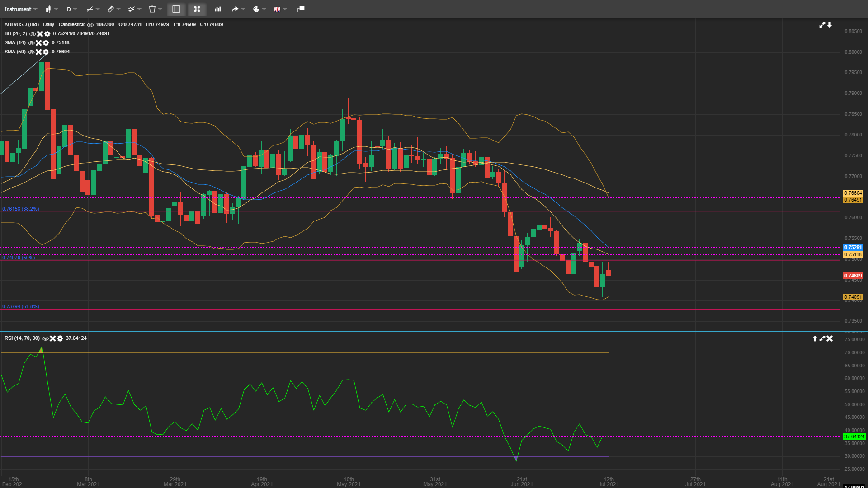The image size is (868, 488).
Task: Expand the ruler tools dropdown arrow
Action: (x=118, y=9)
